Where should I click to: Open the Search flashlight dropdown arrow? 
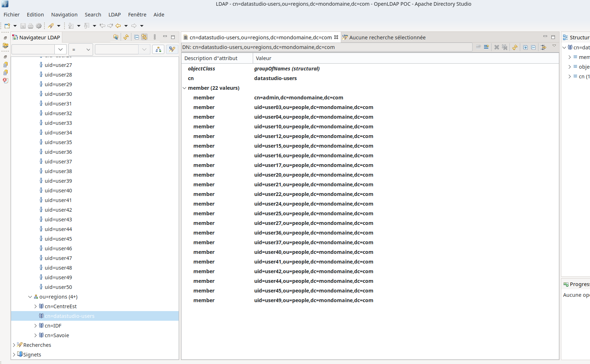(59, 26)
